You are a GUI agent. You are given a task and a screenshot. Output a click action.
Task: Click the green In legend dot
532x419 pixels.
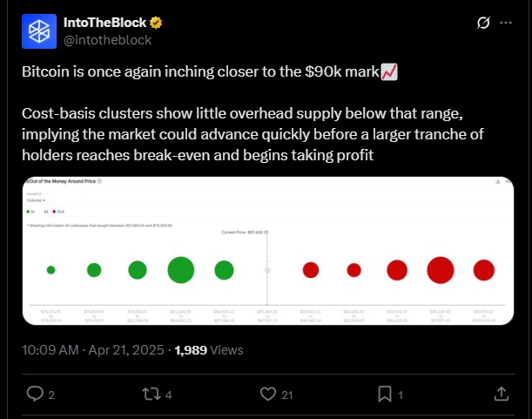click(x=30, y=210)
